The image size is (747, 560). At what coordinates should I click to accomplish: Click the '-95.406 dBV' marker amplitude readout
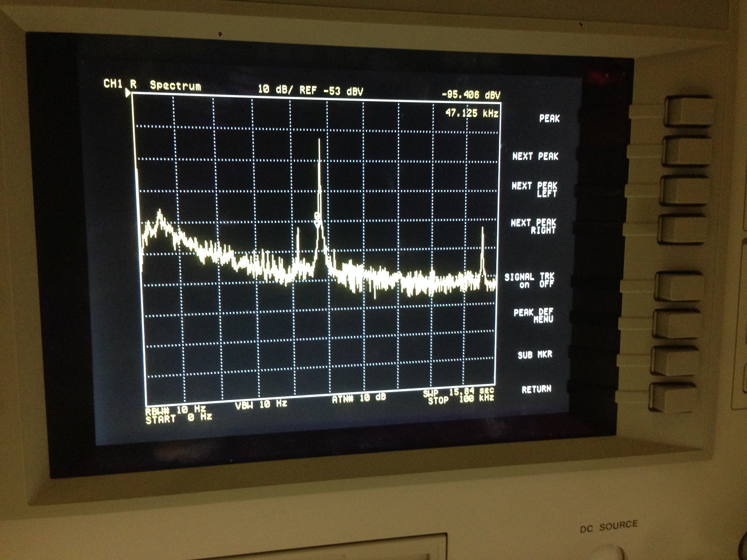(471, 95)
